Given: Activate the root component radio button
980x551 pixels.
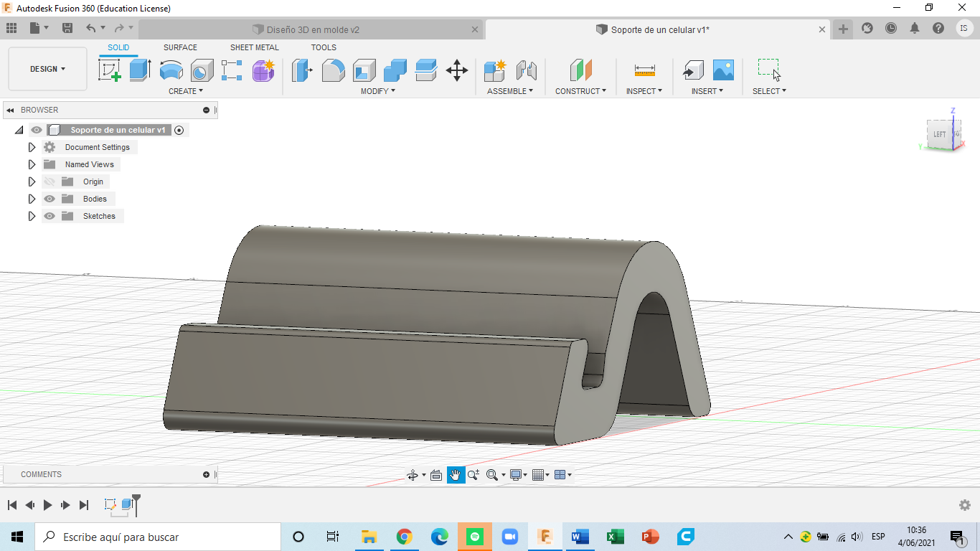Looking at the screenshot, I should pyautogui.click(x=179, y=130).
